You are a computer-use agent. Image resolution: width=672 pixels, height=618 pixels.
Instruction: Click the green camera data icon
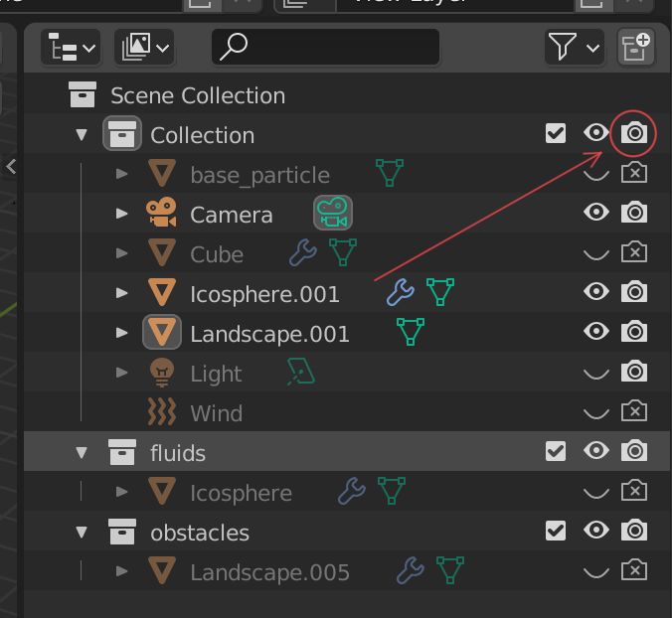(333, 213)
